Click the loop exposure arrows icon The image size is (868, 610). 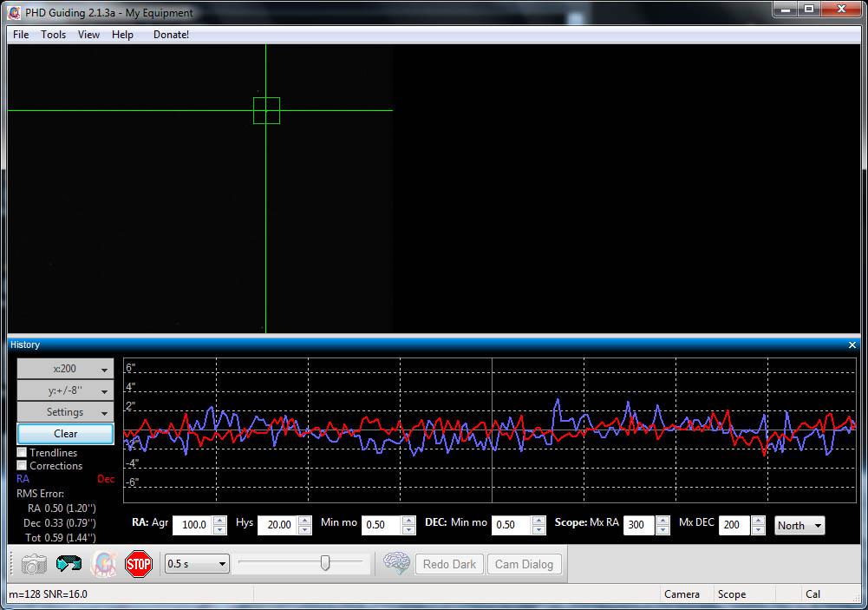tap(69, 564)
